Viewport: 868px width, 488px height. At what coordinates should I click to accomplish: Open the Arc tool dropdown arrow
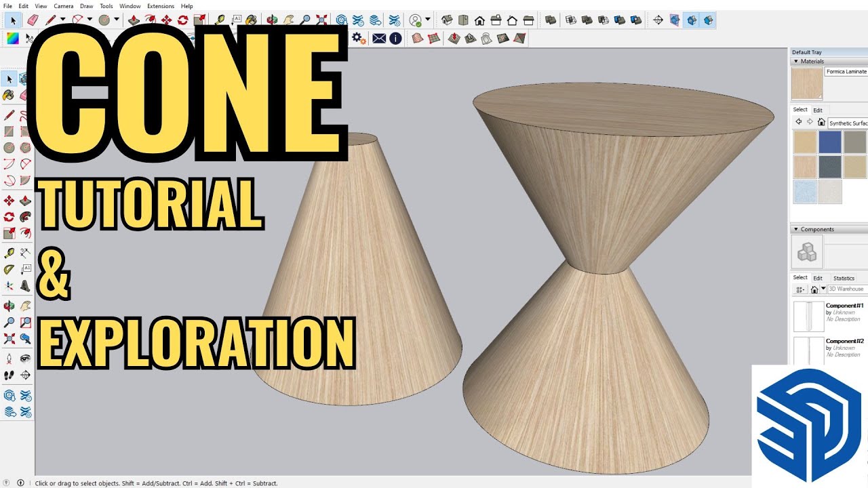click(90, 20)
